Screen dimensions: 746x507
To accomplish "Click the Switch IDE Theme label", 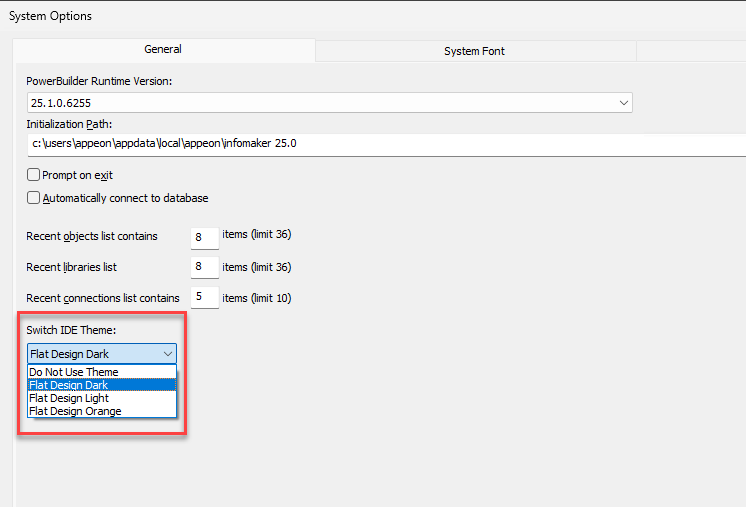I will pos(72,329).
